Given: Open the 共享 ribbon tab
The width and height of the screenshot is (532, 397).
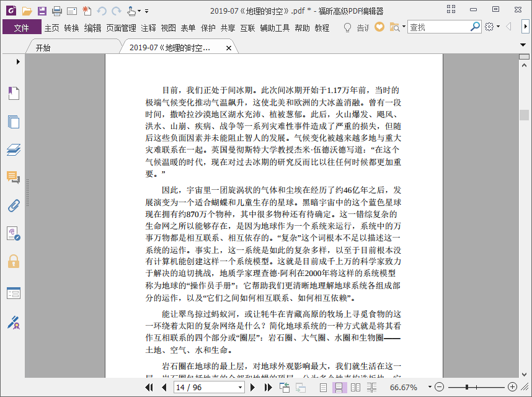Looking at the screenshot, I should point(228,28).
